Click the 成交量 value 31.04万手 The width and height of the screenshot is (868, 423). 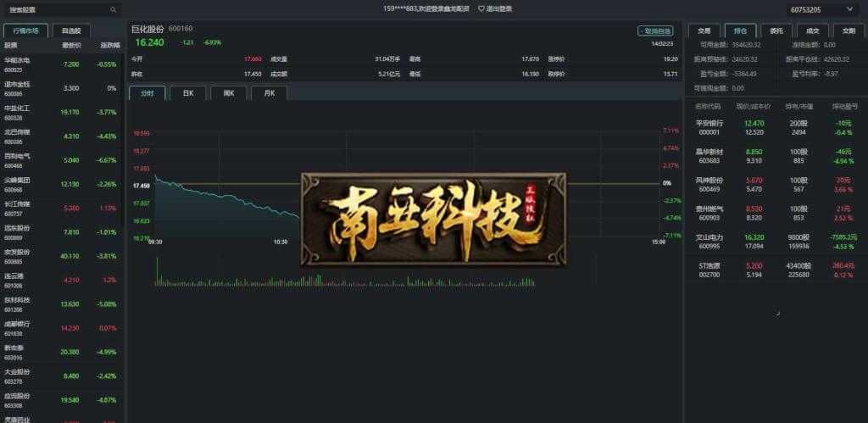(387, 58)
